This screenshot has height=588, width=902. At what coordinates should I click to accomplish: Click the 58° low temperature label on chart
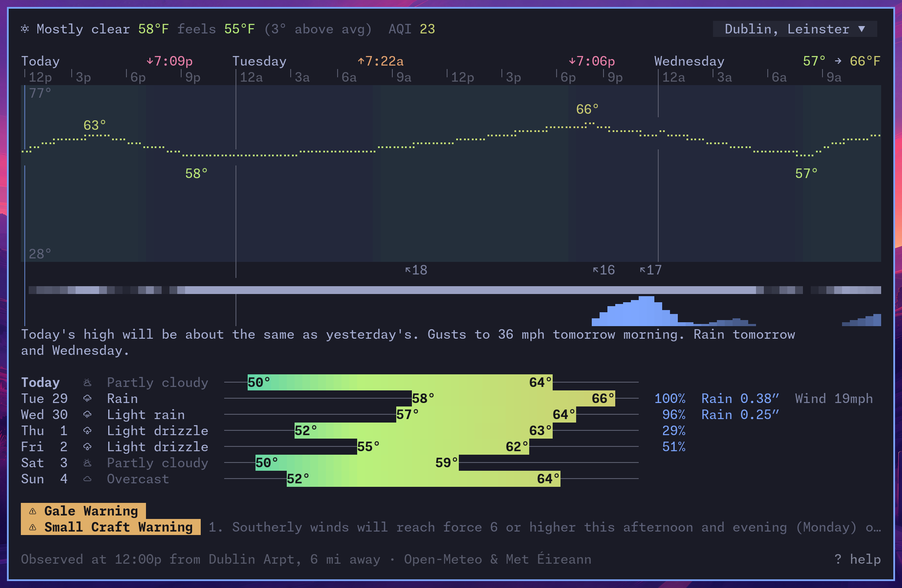pos(196,174)
